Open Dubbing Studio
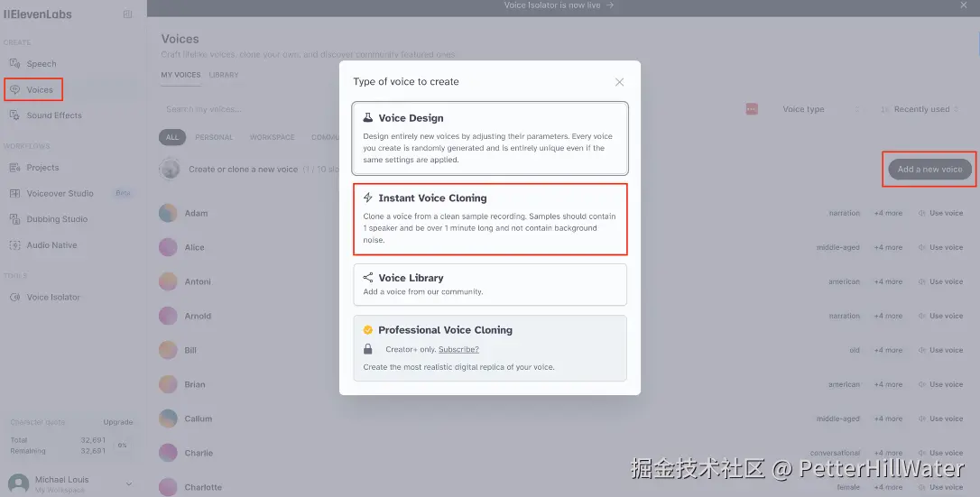 tap(57, 219)
